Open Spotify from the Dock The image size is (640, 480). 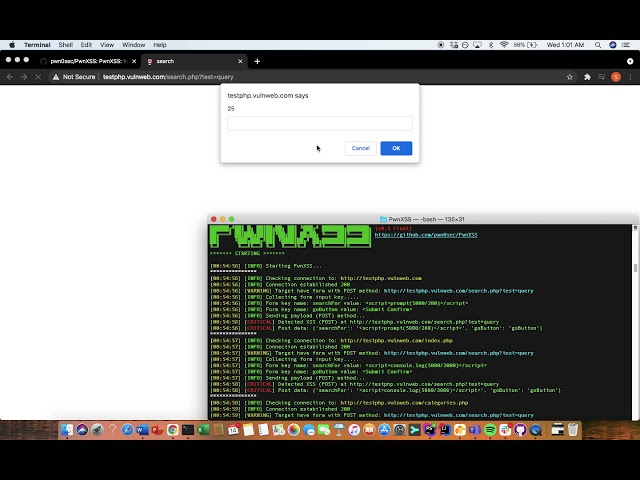(x=490, y=430)
